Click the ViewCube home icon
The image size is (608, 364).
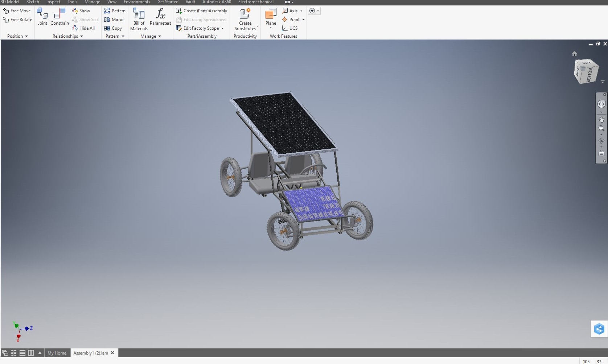click(574, 54)
